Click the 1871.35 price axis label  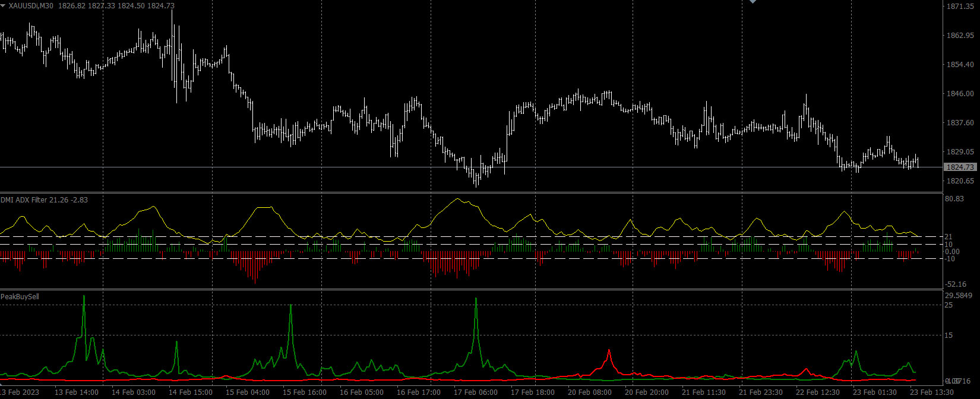point(960,7)
